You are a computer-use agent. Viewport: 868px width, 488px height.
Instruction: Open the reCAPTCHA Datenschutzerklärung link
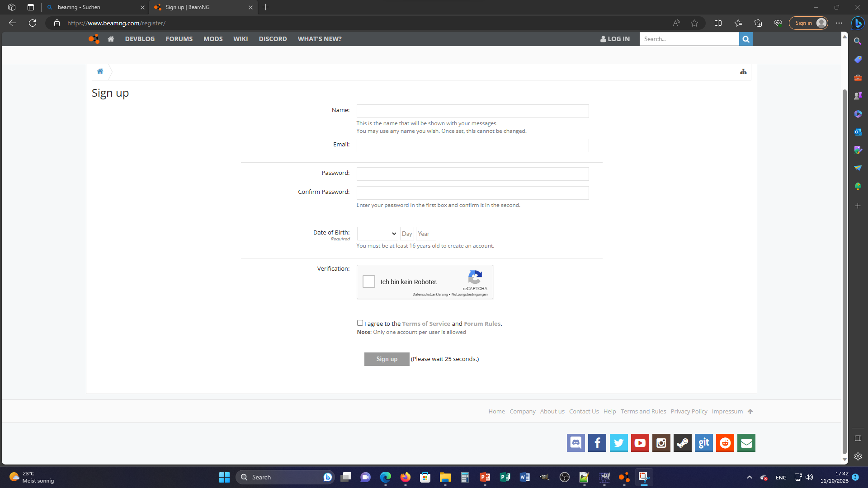430,294
